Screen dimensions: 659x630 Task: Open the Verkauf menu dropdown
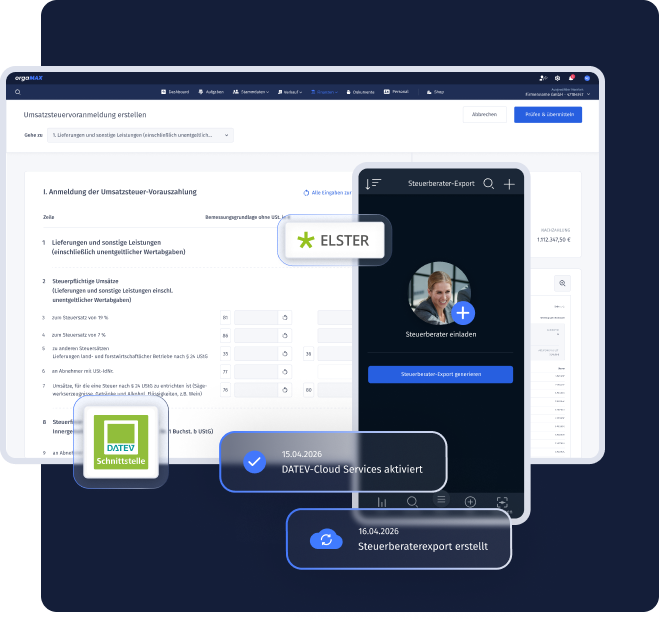pos(290,92)
